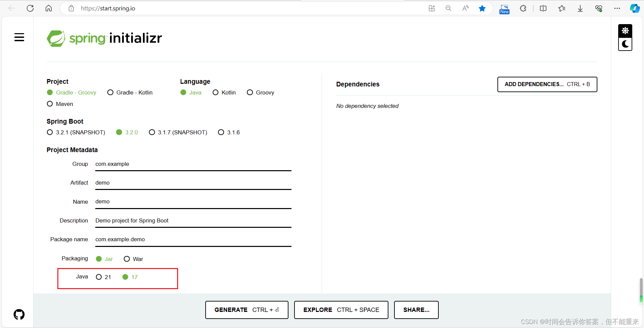
Task: Click the EXPLORE button
Action: 341,310
